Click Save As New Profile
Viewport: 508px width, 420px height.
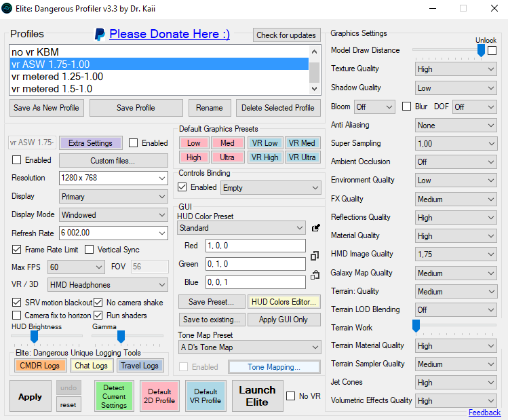coord(46,108)
